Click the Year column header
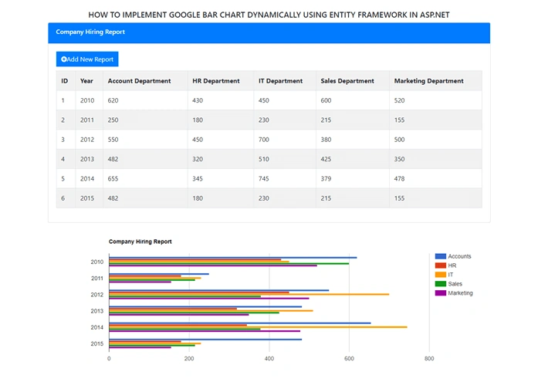The height and width of the screenshot is (392, 538). (x=89, y=80)
